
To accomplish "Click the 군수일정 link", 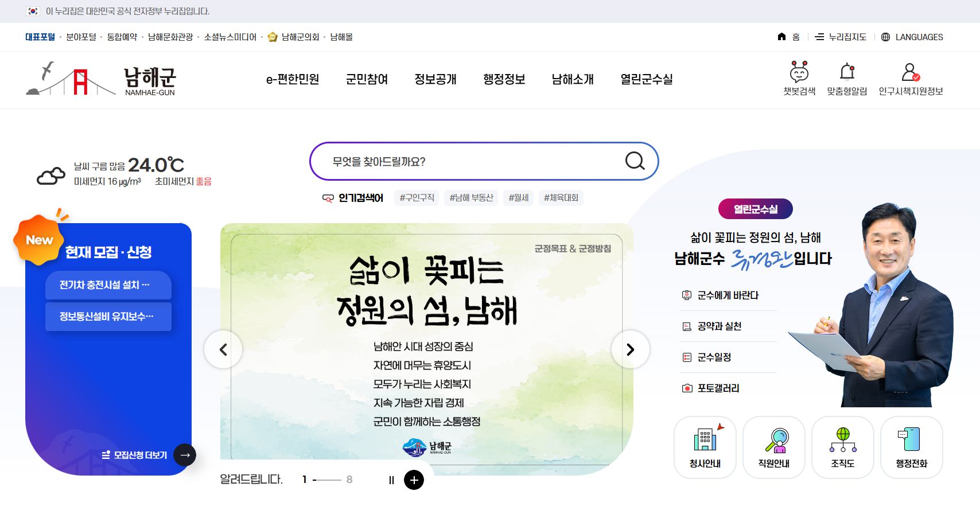I will [714, 357].
